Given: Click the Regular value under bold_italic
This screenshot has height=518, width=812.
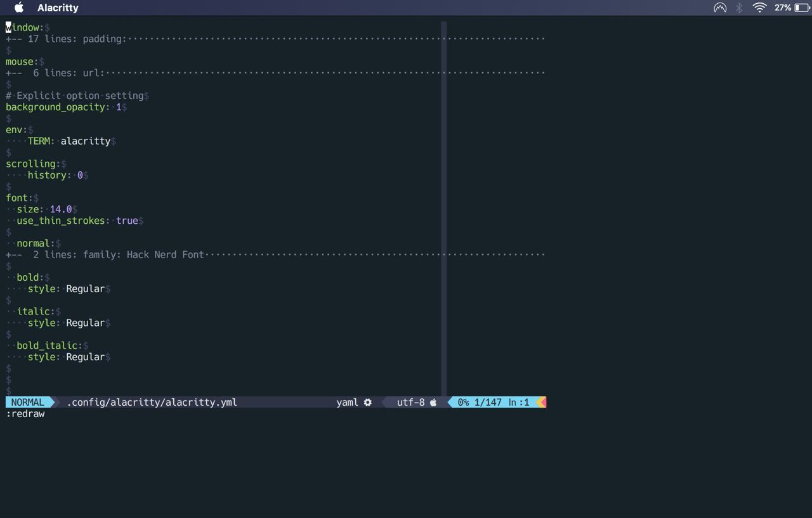Looking at the screenshot, I should (85, 357).
